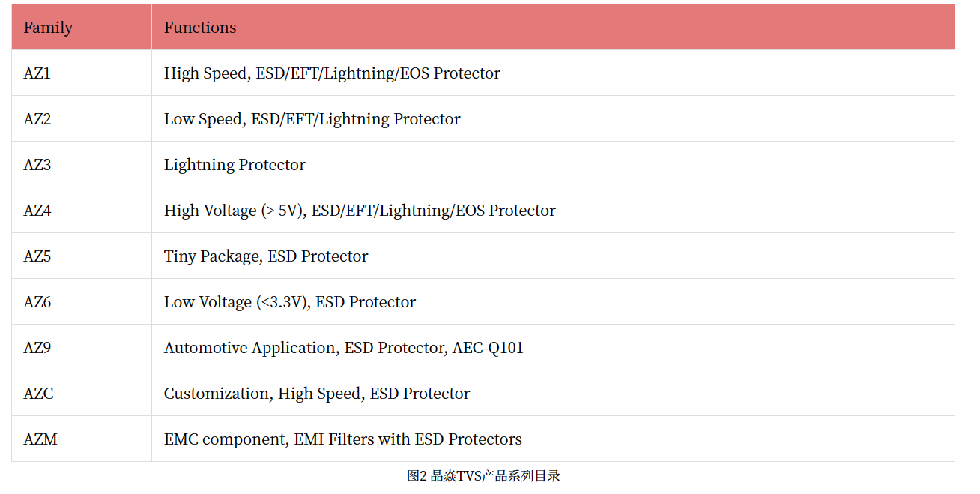Click the 图2 晶焱TVS产品系列目录 caption
This screenshot has height=494, width=980.
[x=483, y=476]
